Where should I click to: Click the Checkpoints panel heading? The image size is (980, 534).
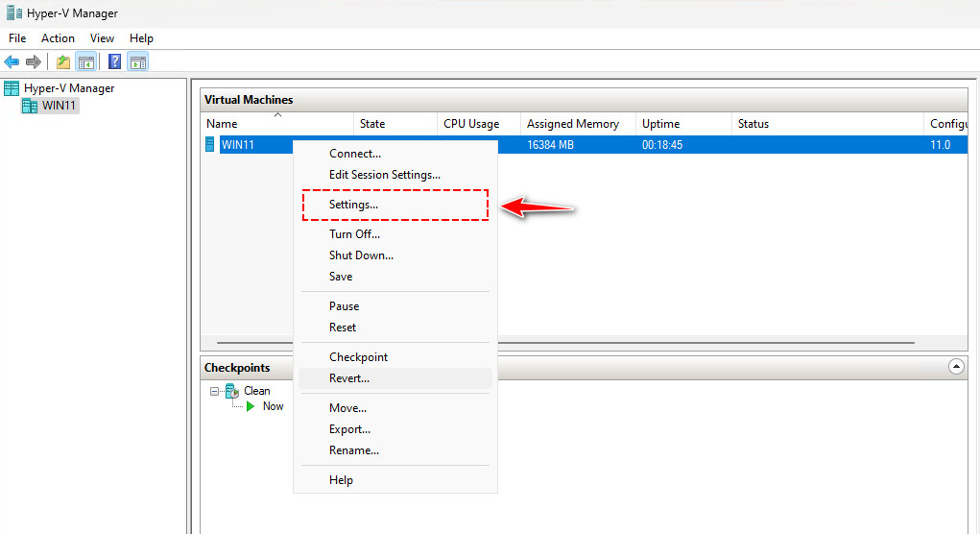click(237, 368)
